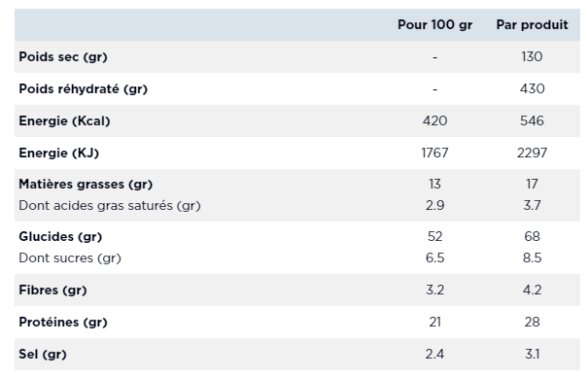
Task: Select the 'Poids réhydraté (gr)' row label
Action: pyautogui.click(x=83, y=89)
